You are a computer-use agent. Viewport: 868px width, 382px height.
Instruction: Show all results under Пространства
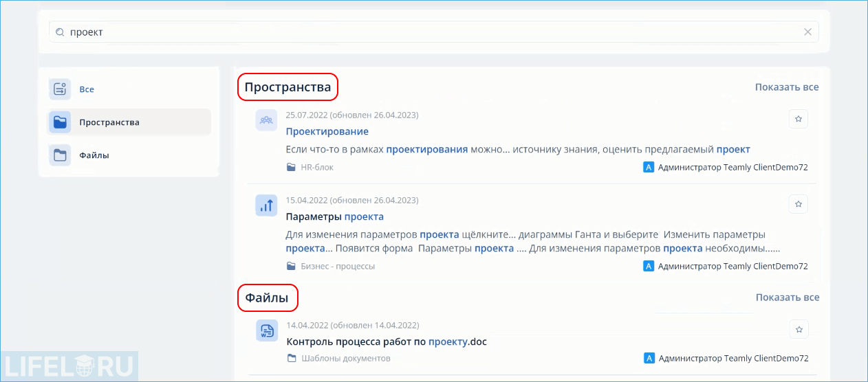(787, 87)
